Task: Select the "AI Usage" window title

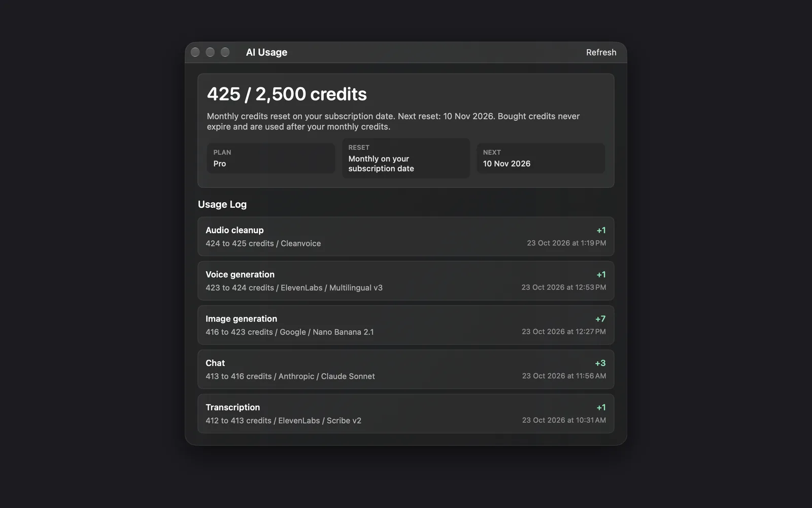Action: pos(266,52)
